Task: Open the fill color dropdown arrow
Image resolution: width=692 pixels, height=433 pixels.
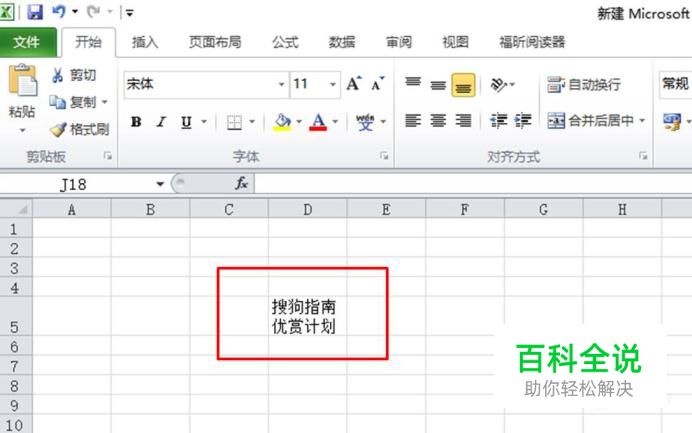Action: (299, 121)
